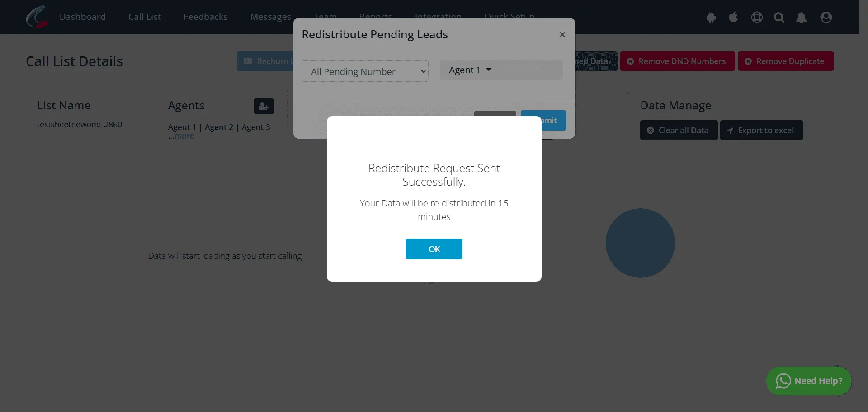
Task: Go to the Feedbacks menu
Action: 206,17
